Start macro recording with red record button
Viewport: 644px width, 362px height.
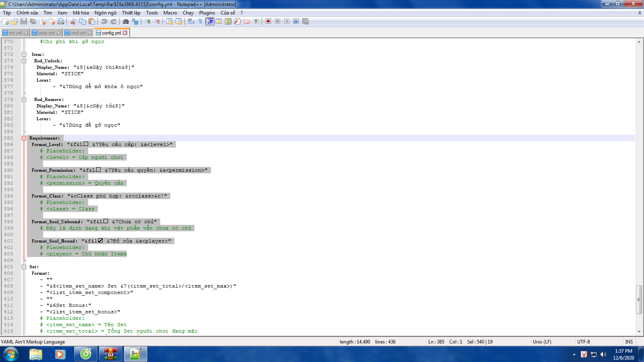268,21
